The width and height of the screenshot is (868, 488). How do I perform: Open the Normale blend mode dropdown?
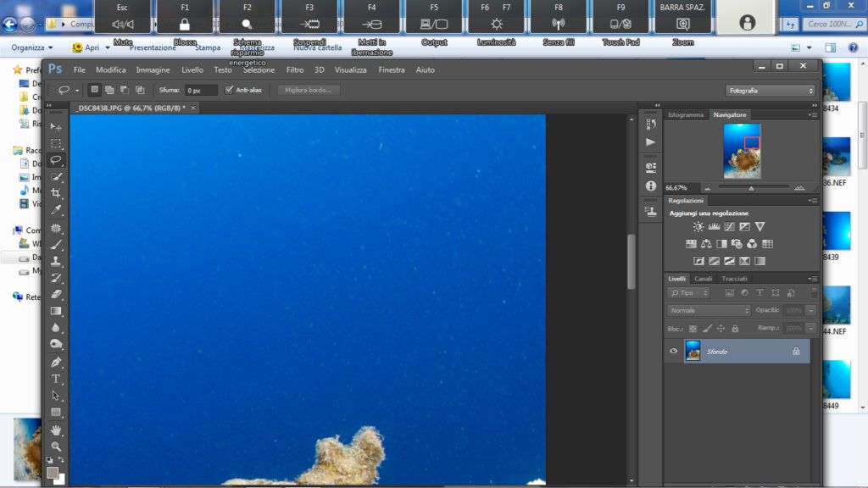click(x=708, y=310)
